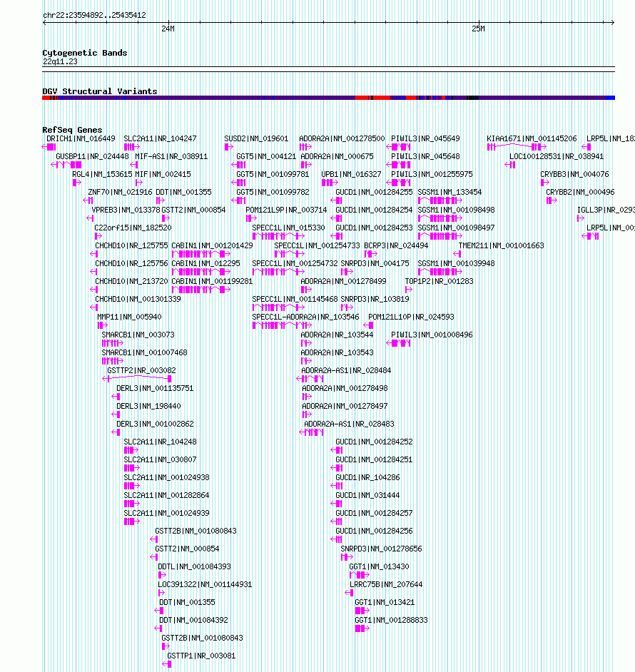Click LOC100128531|NR_038941 label
This screenshot has width=635, height=672.
(x=556, y=156)
